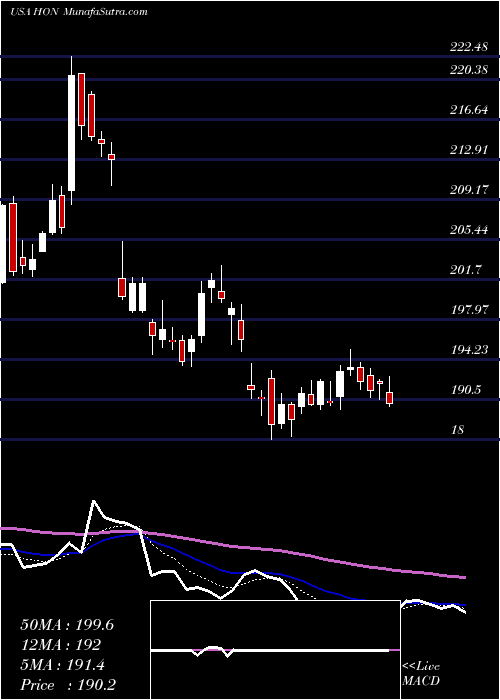Screen dimensions: 500x700
Task: Click the 209.17 price level label
Action: 469,190
